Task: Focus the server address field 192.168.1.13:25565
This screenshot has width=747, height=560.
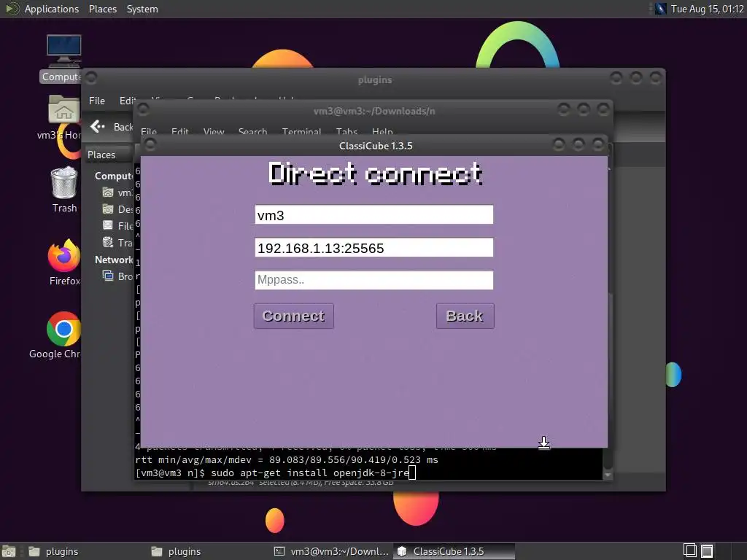Action: click(374, 248)
